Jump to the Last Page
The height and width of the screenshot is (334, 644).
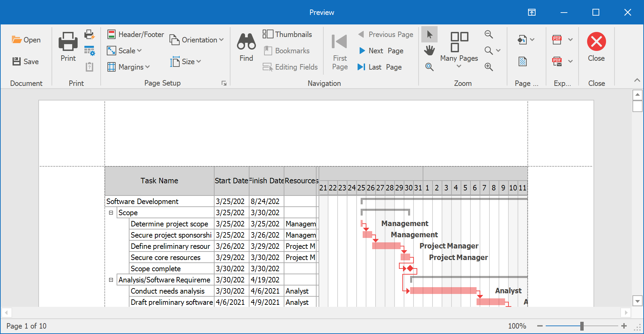tap(380, 67)
